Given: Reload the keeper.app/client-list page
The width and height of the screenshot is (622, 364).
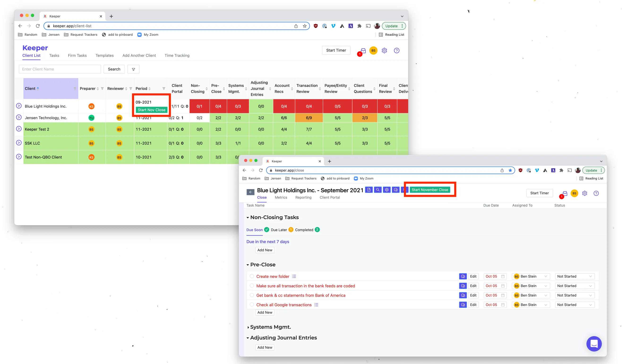Looking at the screenshot, I should (38, 26).
